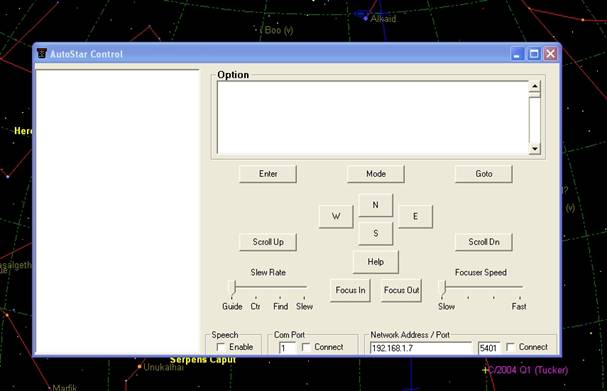Click inside the Option text area
The image size is (607, 391).
click(x=373, y=117)
